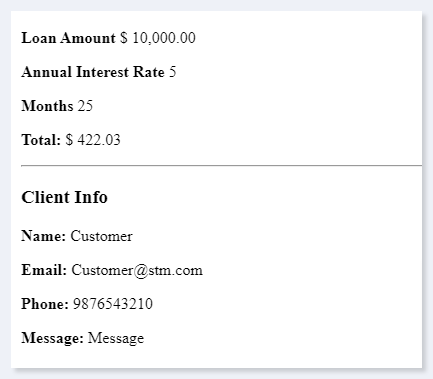
Task: Click the Loan Amount label
Action: pos(68,38)
